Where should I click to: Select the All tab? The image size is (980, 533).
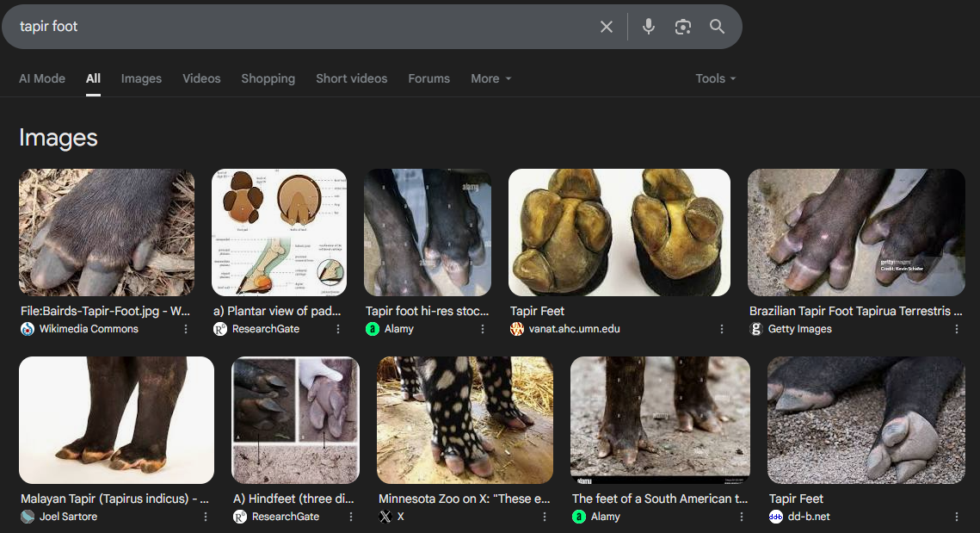point(93,78)
